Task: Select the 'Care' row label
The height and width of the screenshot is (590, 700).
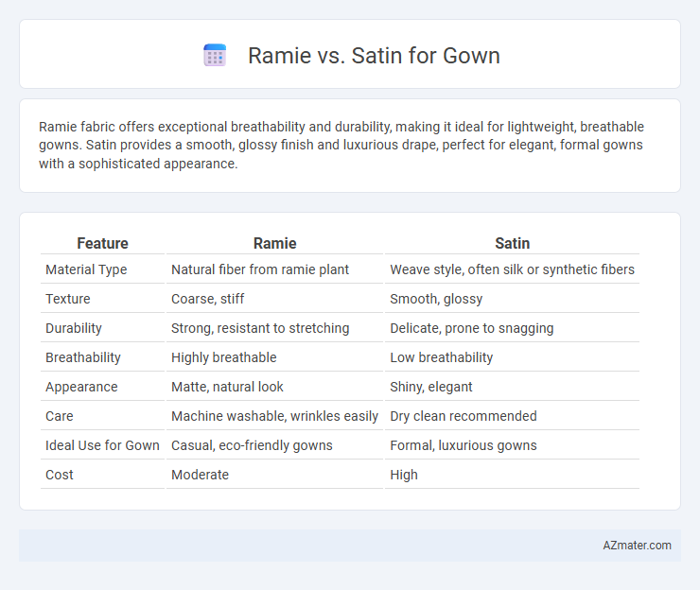Action: [59, 416]
